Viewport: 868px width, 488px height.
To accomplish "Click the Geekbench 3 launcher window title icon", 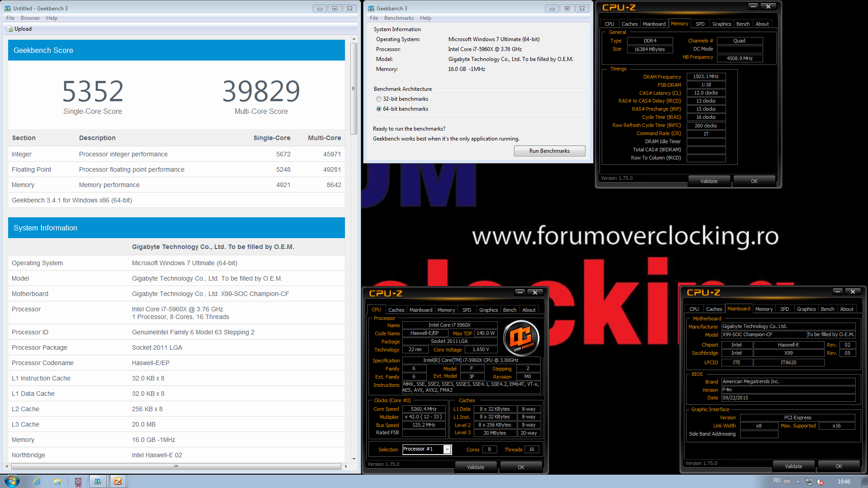I will [371, 8].
